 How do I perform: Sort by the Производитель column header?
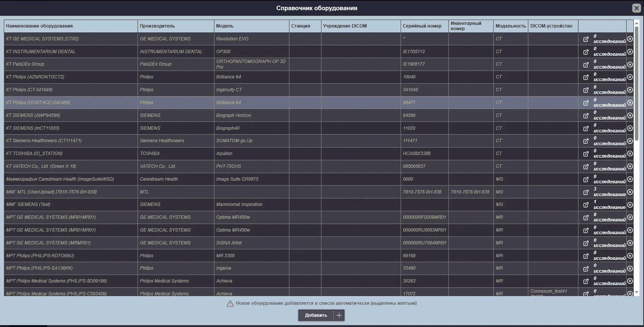click(x=176, y=26)
